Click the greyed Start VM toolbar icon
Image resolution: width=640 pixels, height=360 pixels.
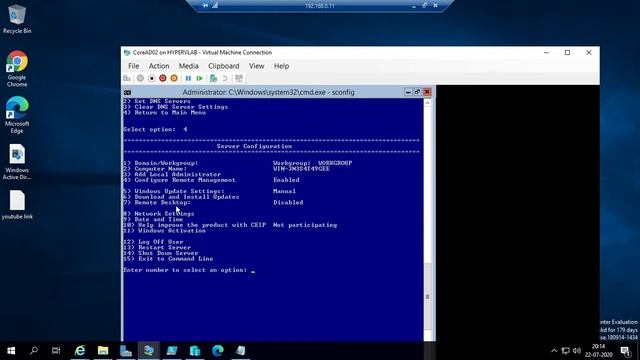tap(140, 78)
